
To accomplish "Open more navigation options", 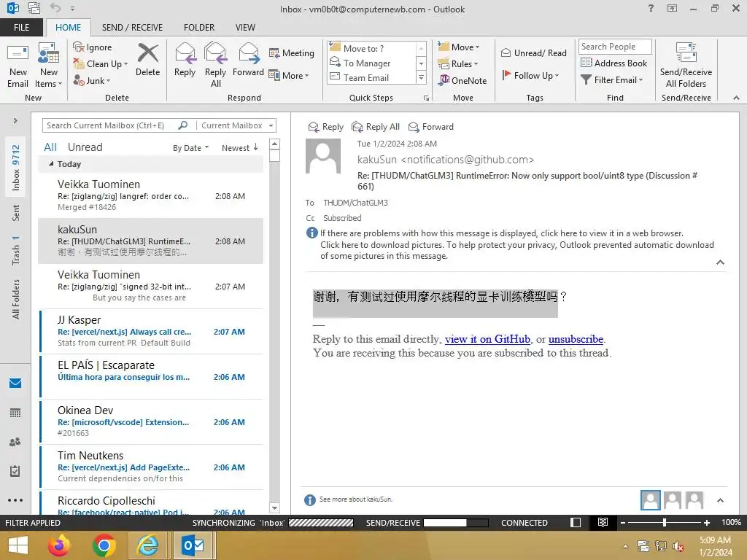I will pos(15,500).
